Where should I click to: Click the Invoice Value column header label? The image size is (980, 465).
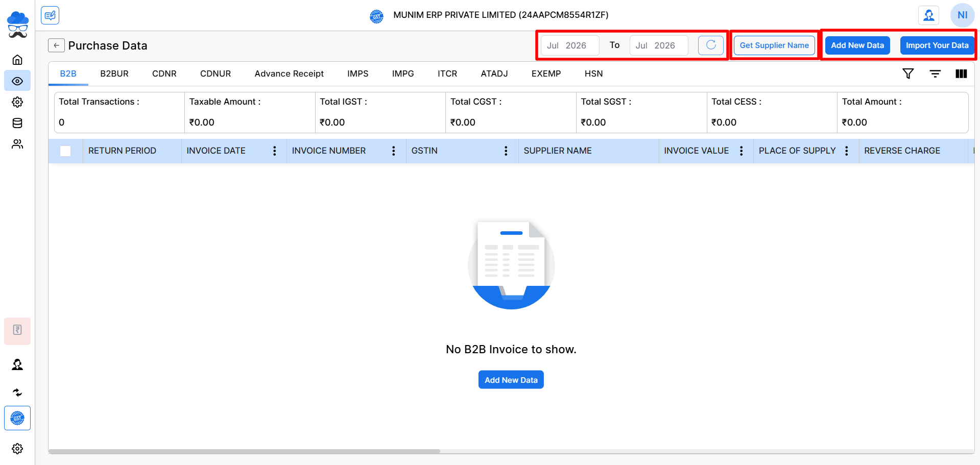(696, 151)
